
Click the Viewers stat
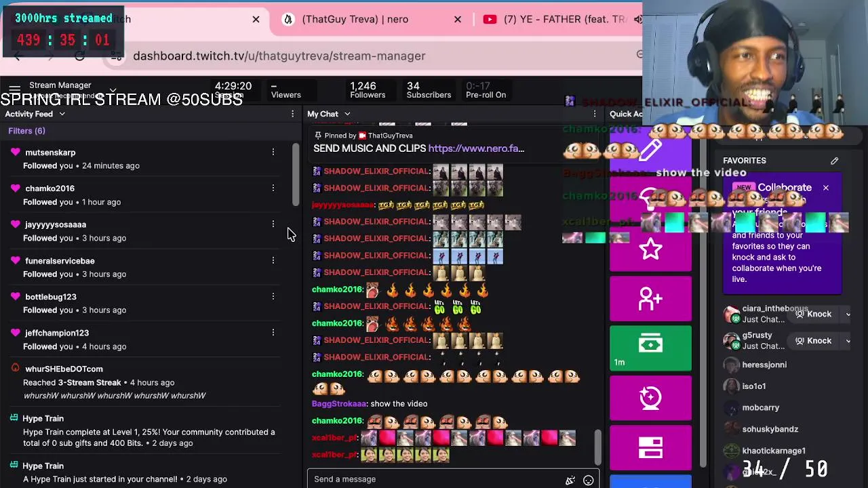(285, 90)
